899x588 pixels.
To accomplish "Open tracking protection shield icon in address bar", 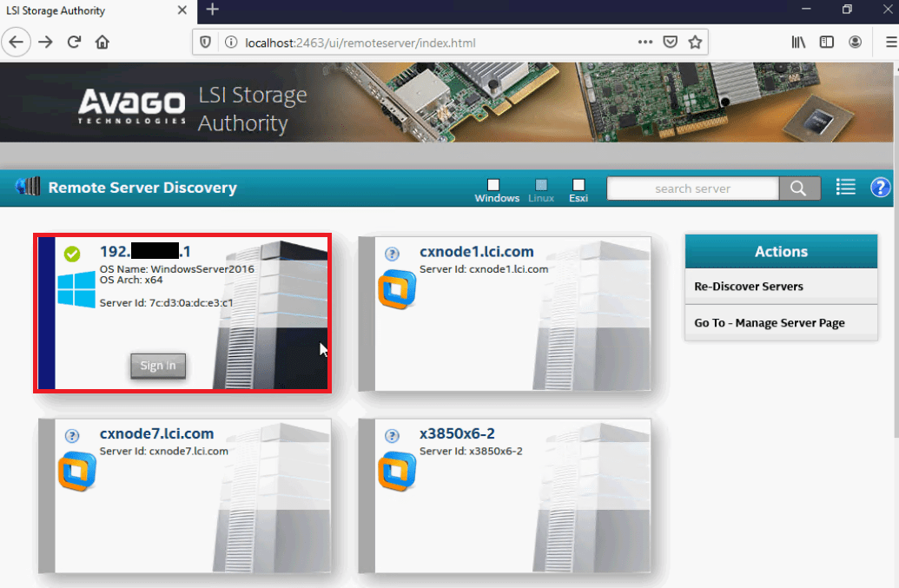I will (x=205, y=43).
